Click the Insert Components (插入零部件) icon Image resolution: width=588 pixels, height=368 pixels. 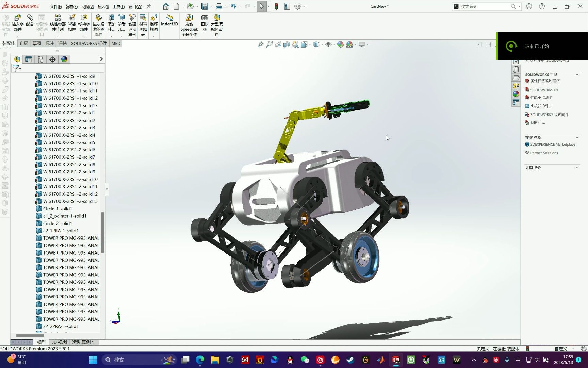(18, 18)
